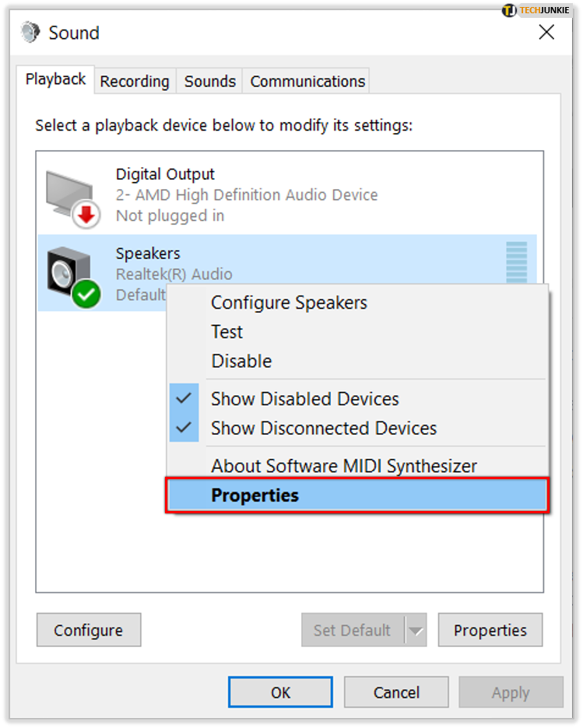Select Test from the context menu
The height and width of the screenshot is (728, 583).
tap(227, 331)
